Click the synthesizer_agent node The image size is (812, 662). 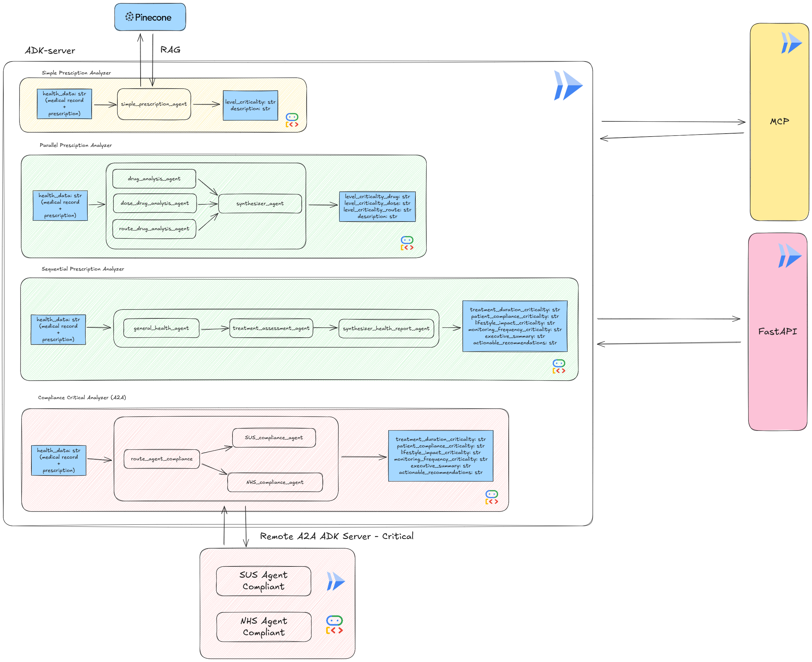[260, 204]
